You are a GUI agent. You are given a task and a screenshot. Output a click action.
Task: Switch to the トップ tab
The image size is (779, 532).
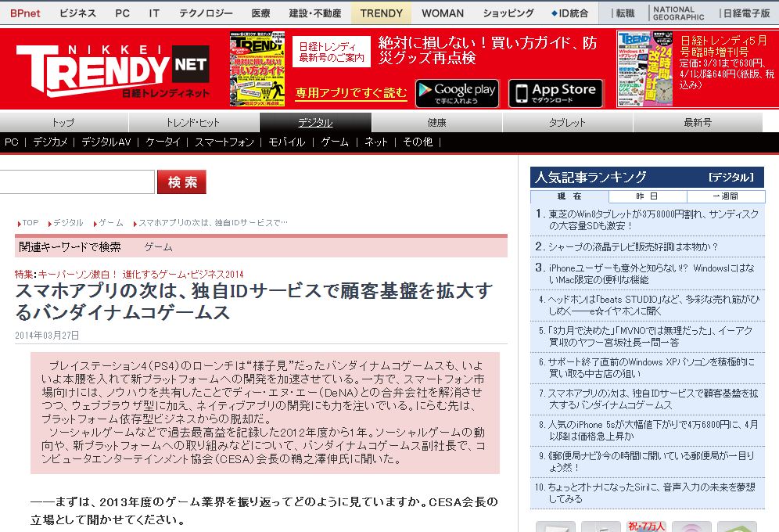(x=63, y=122)
